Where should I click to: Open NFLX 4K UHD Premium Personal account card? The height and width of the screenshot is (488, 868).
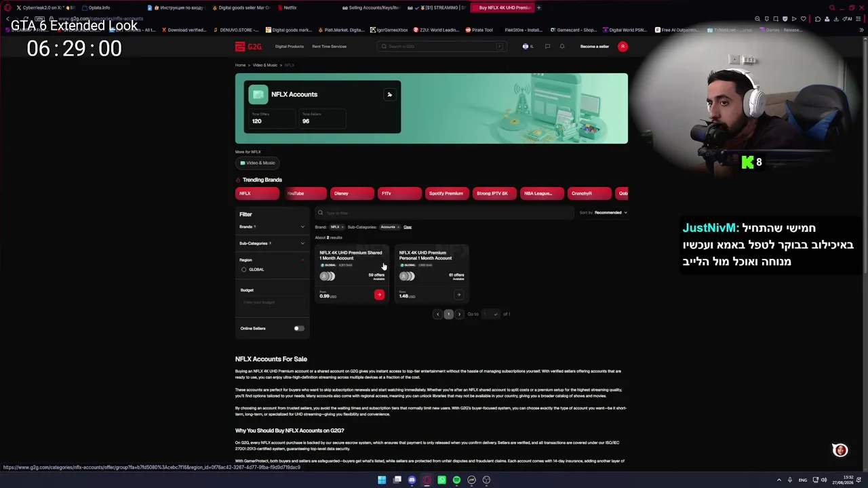point(431,274)
